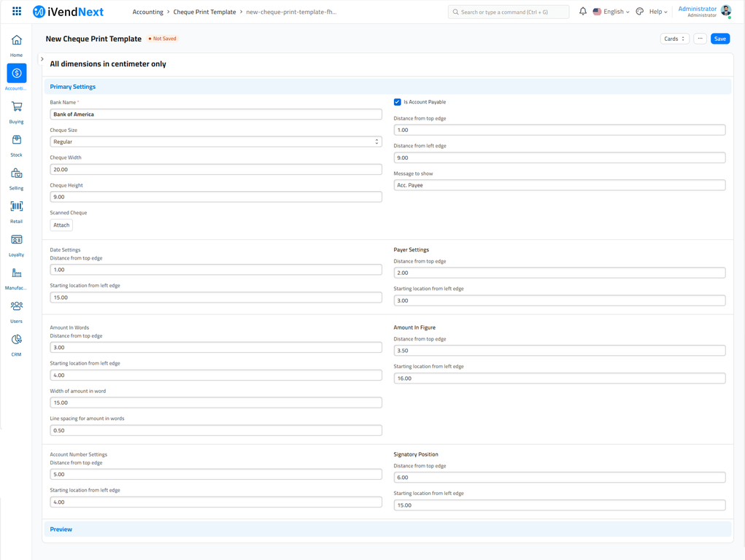Open the Cheque Size dropdown

click(215, 141)
